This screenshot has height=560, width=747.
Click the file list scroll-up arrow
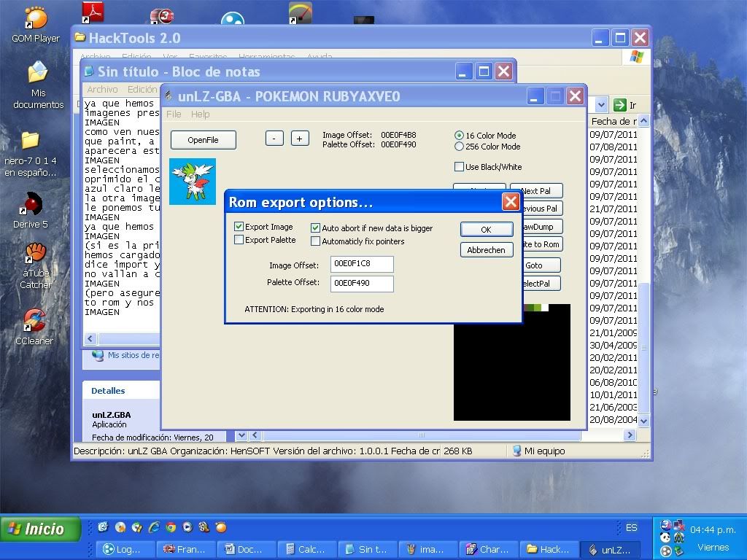click(643, 121)
